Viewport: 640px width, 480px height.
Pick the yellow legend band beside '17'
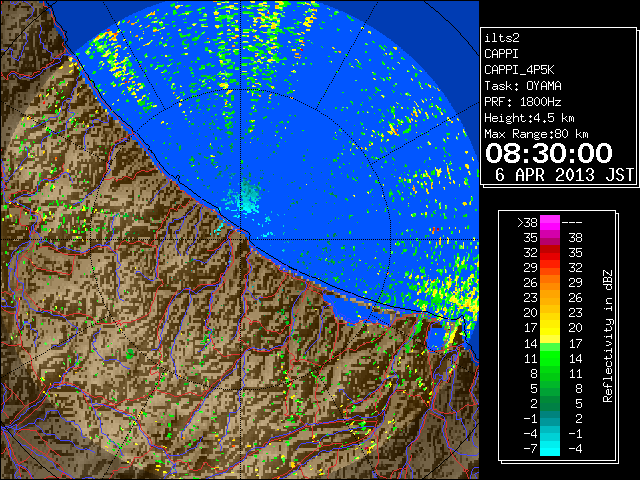coord(550,328)
